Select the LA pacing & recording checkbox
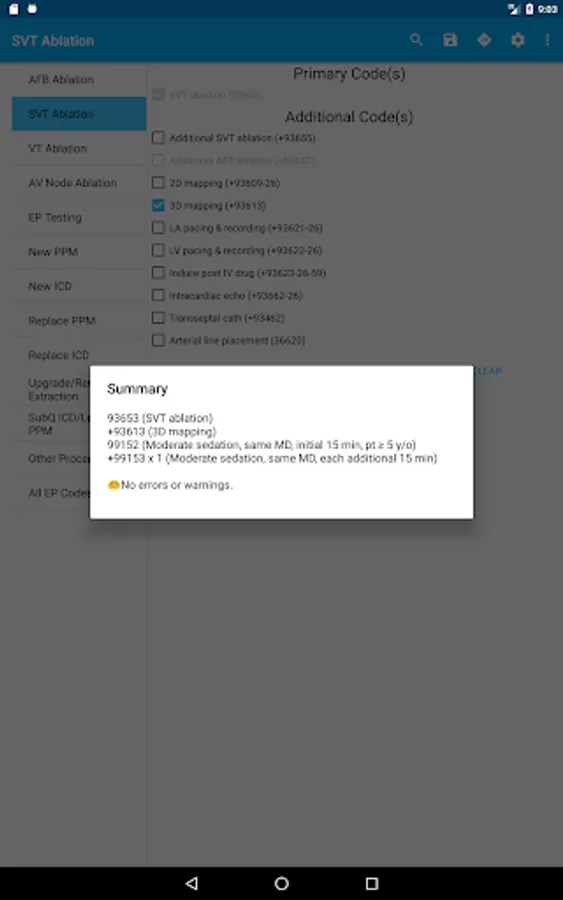Image resolution: width=563 pixels, height=900 pixels. (x=158, y=227)
